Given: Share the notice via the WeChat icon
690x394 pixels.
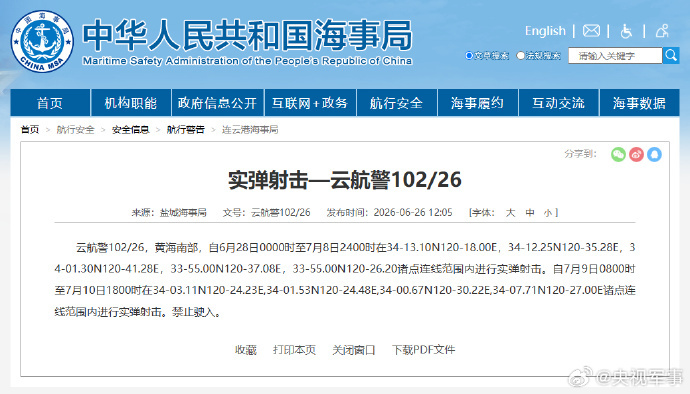Looking at the screenshot, I should (x=618, y=154).
